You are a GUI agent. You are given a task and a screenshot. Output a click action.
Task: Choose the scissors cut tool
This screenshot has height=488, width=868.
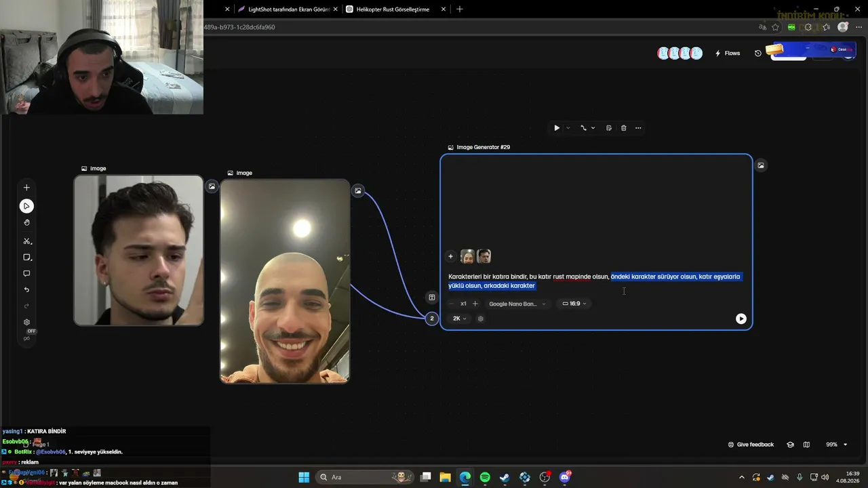coord(27,241)
